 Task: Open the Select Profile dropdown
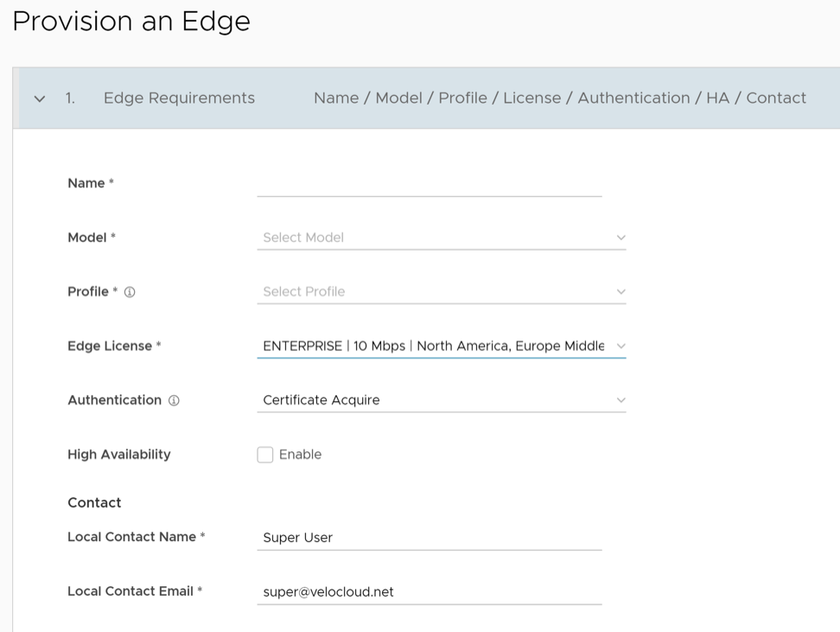click(432, 292)
